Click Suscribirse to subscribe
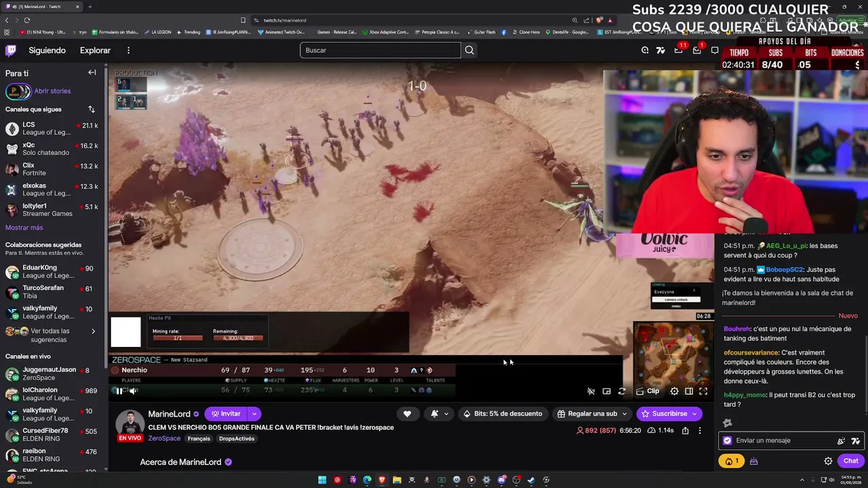The height and width of the screenshot is (488, 868). point(669,413)
